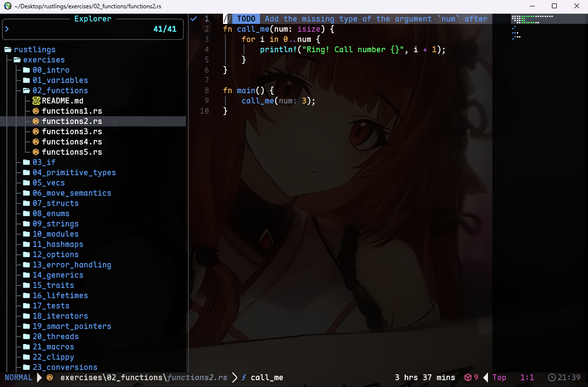Expand the 11_hashmaps folder
The image size is (588, 387).
pyautogui.click(x=58, y=244)
